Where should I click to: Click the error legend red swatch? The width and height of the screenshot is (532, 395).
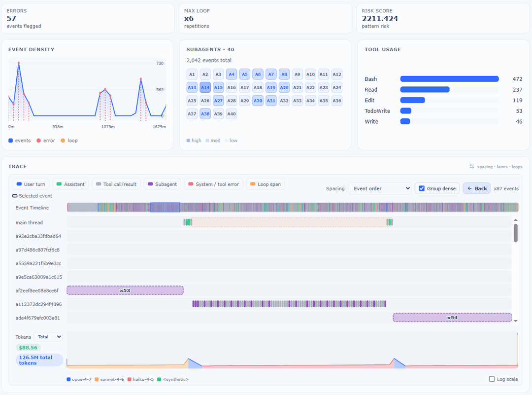coord(39,141)
